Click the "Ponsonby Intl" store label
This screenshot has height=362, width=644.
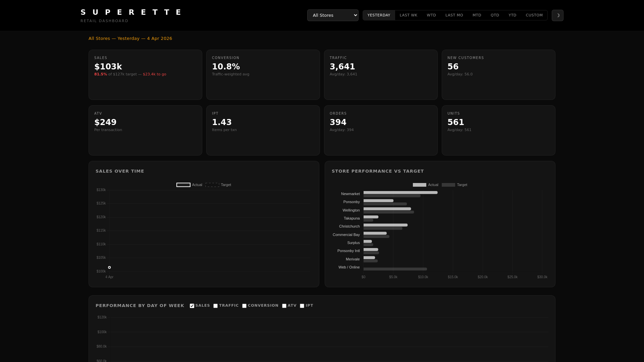pos(348,251)
